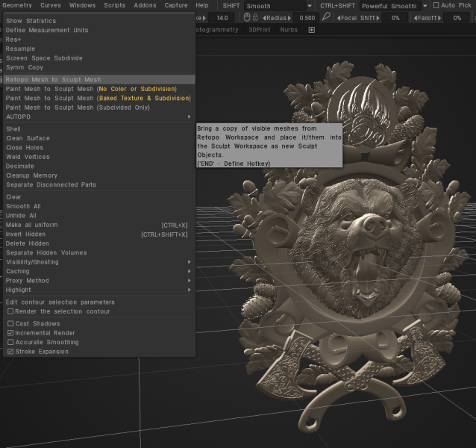Screen dimensions: 476x448
Task: Enable Cast Shadows checkbox
Action: tap(10, 323)
